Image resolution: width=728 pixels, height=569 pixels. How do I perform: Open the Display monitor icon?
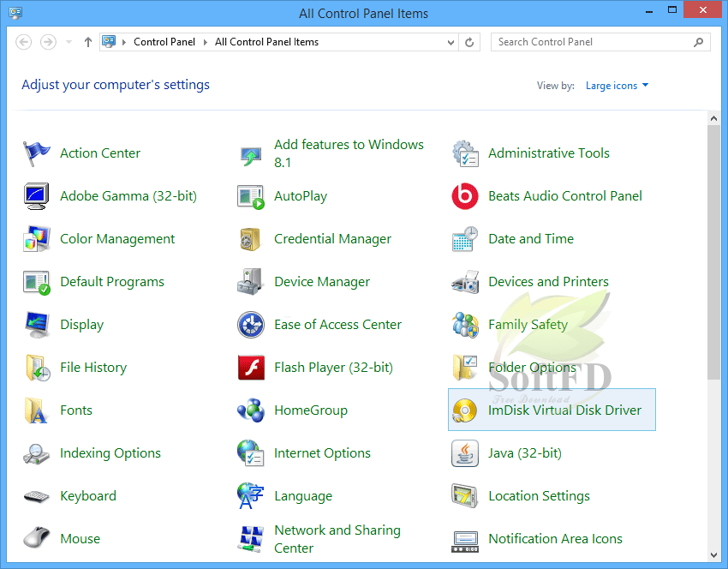click(36, 325)
